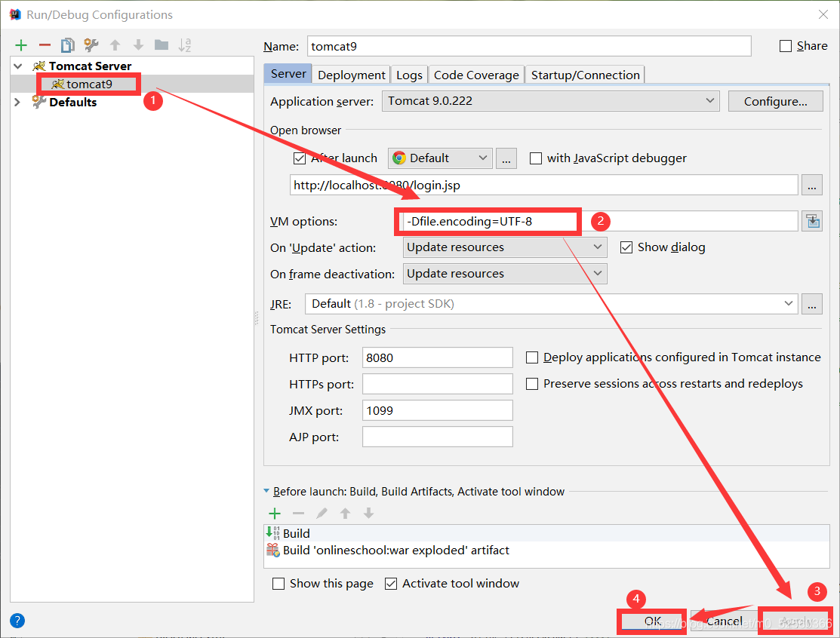Move Before launch task down

[368, 514]
